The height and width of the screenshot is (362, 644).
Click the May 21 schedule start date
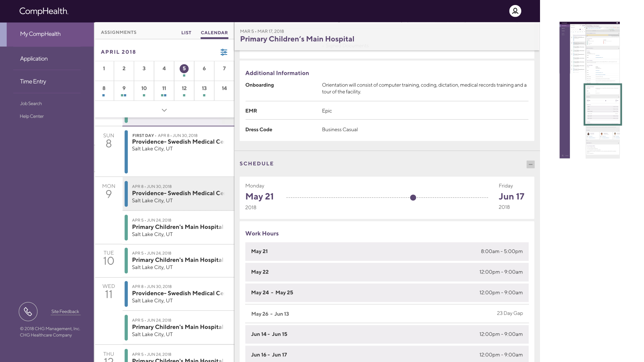click(260, 197)
